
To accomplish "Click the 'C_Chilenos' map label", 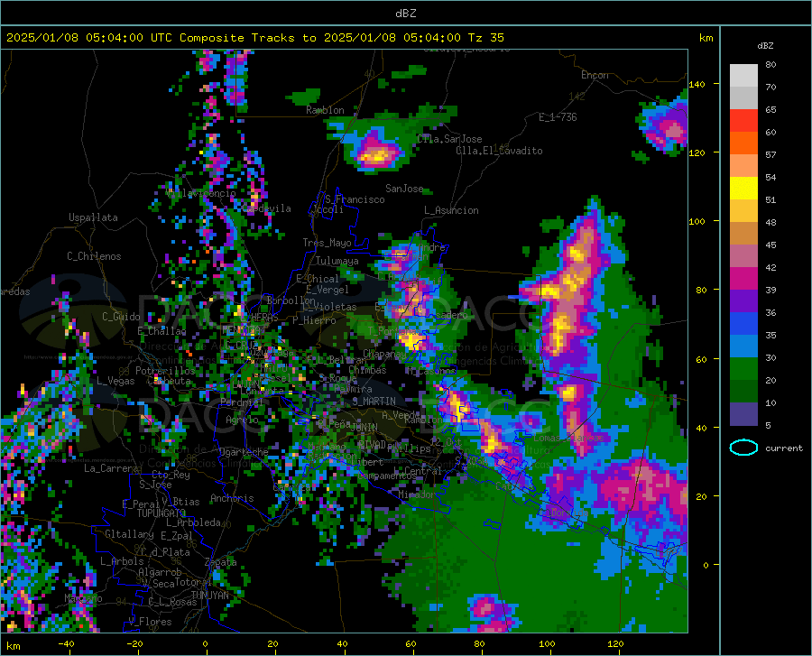I will (x=94, y=256).
